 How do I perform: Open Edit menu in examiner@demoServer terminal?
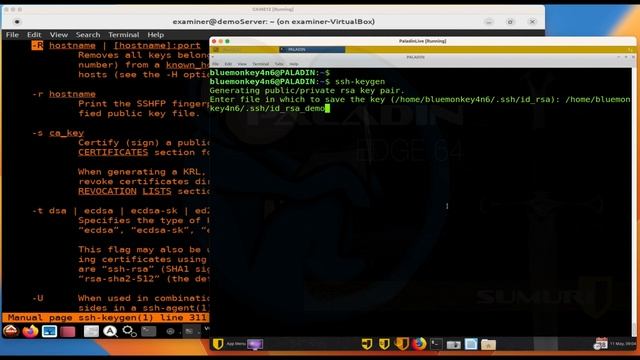click(x=34, y=35)
